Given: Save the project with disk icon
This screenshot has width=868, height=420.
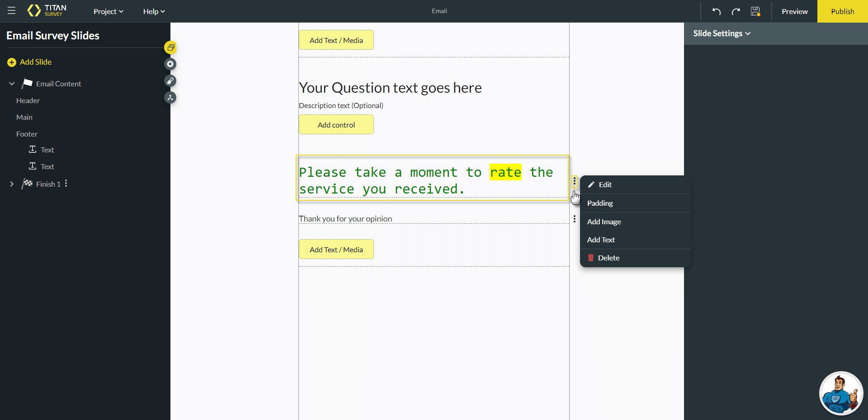Looking at the screenshot, I should point(755,11).
